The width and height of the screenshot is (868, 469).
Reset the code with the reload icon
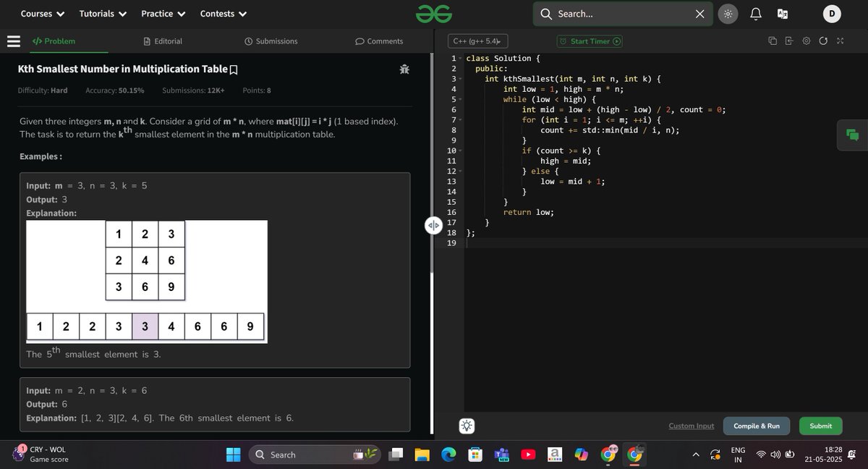(x=823, y=41)
